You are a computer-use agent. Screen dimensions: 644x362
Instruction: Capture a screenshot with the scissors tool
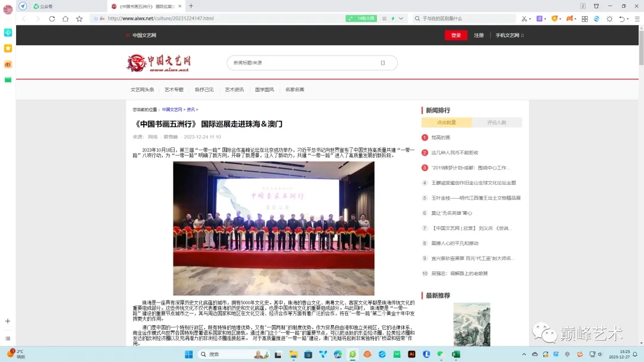(x=524, y=18)
